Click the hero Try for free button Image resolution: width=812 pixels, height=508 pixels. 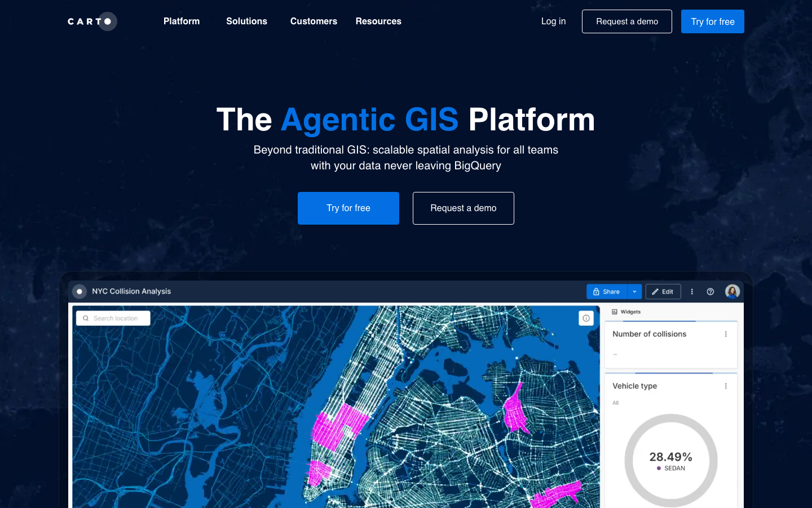point(348,208)
